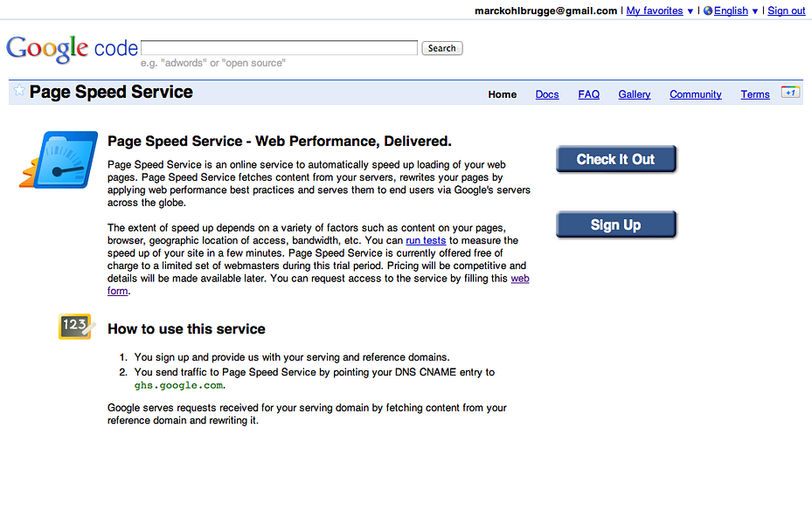The height and width of the screenshot is (524, 812).
Task: Click the Sign Up button
Action: pos(615,224)
